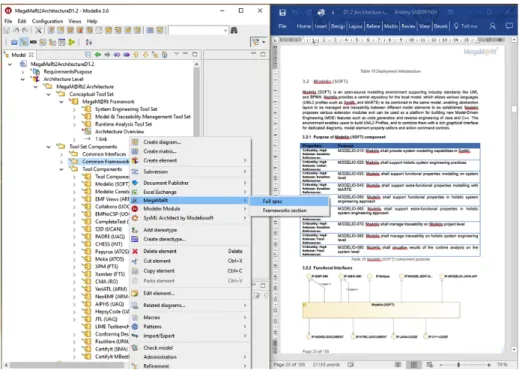519x370 pixels.
Task: Click the Check model icon in context menu
Action: click(135, 348)
